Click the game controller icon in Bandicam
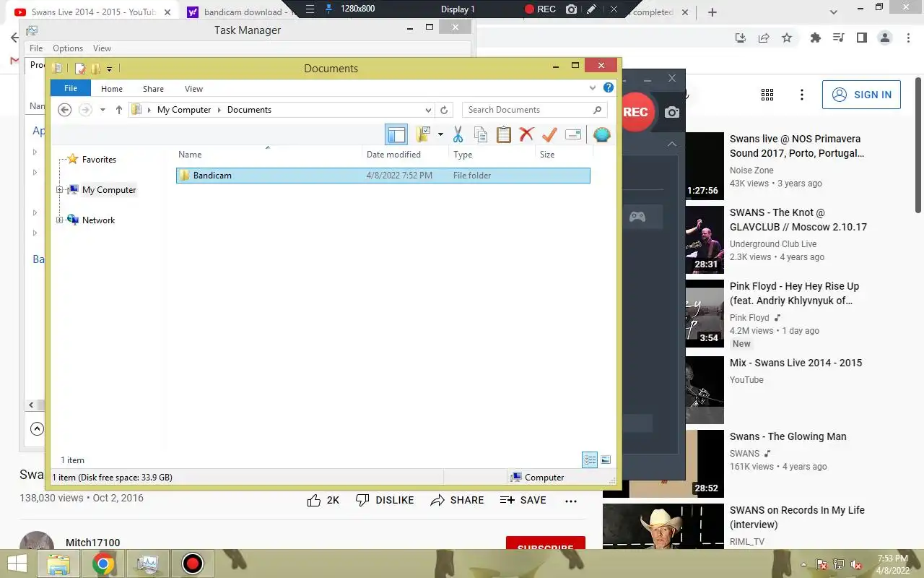Image resolution: width=924 pixels, height=578 pixels. coord(637,217)
